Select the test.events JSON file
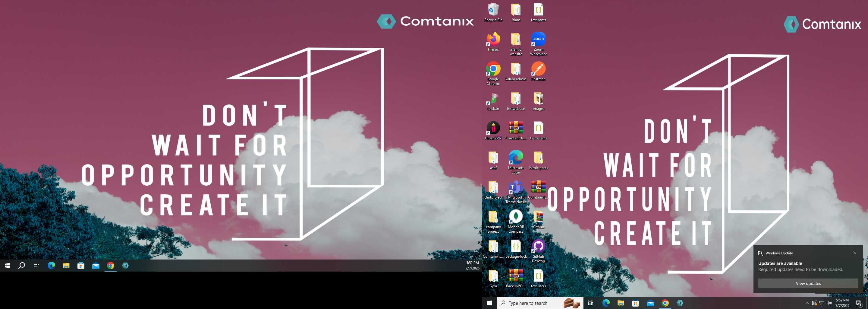 [538, 131]
